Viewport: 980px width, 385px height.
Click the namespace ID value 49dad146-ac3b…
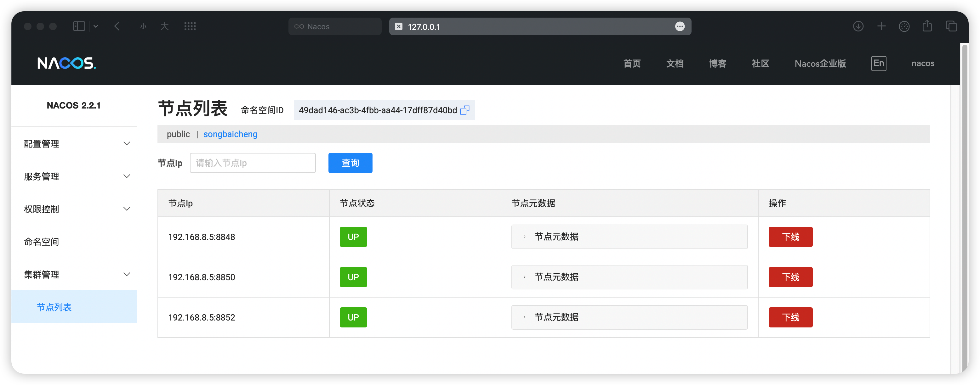378,110
